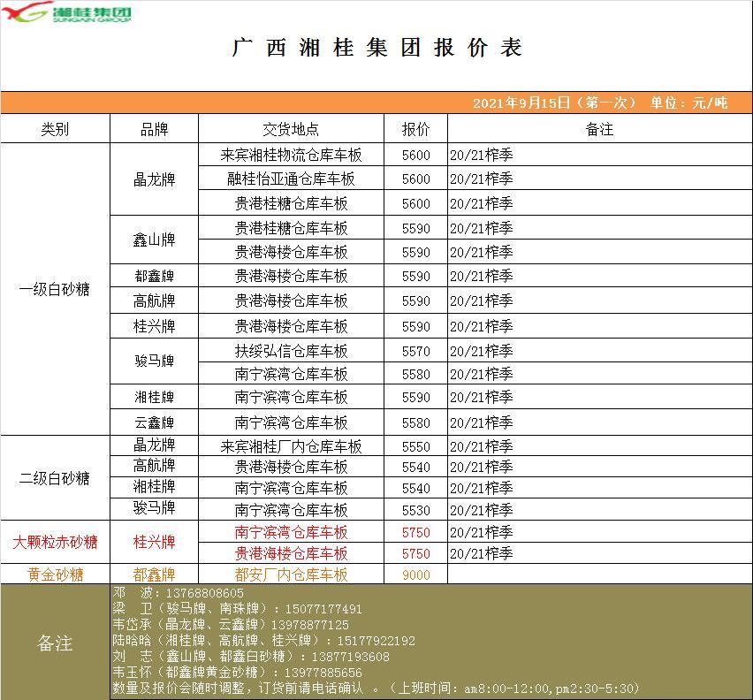The image size is (753, 700).
Task: Click the red 大颗粒赤砂糖 category cell
Action: pos(55,542)
